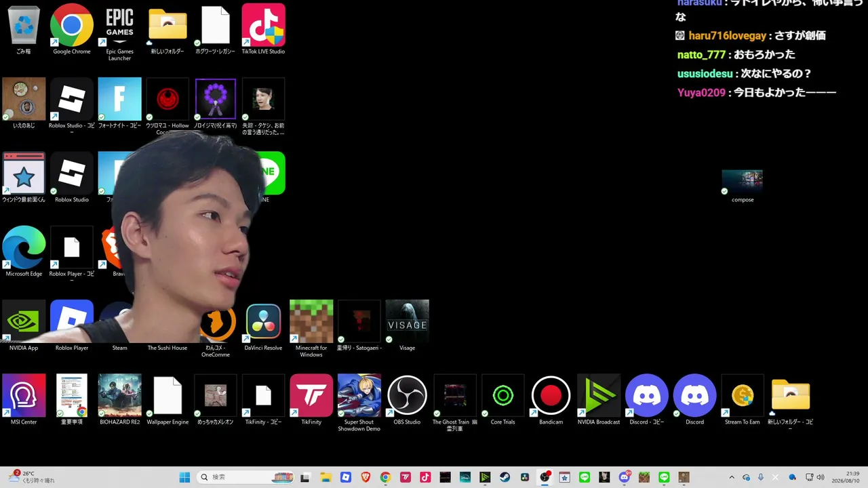Open the NVIDIA Broadcast desktop shortcut
The image size is (868, 488).
coord(599,400)
